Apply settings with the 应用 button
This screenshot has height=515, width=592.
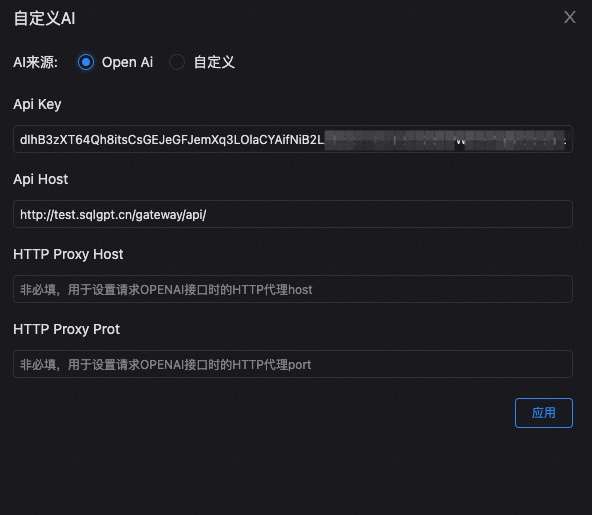544,413
